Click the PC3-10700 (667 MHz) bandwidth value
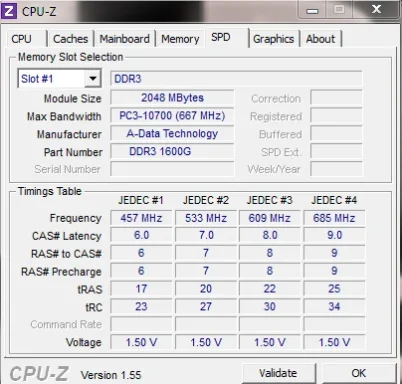402x384 pixels. click(x=172, y=116)
